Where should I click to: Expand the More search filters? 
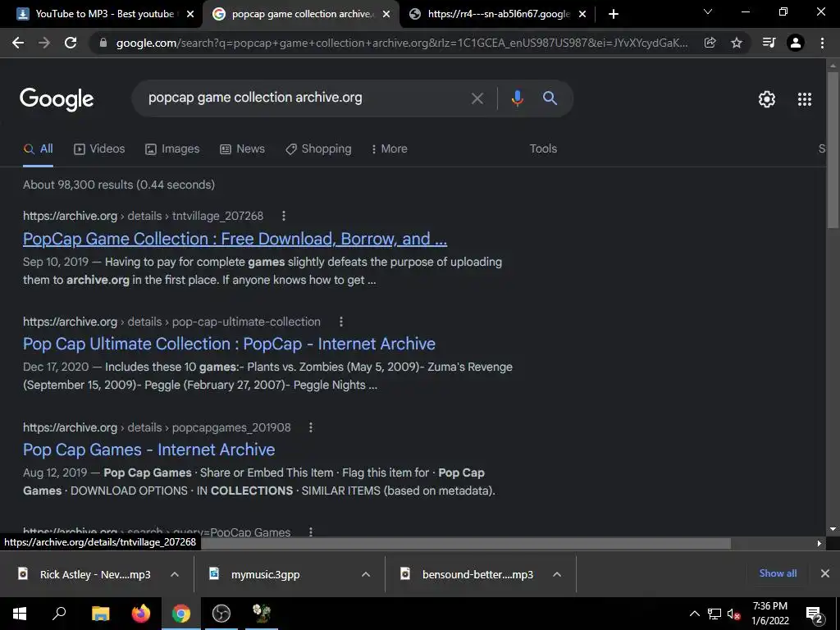click(x=389, y=149)
